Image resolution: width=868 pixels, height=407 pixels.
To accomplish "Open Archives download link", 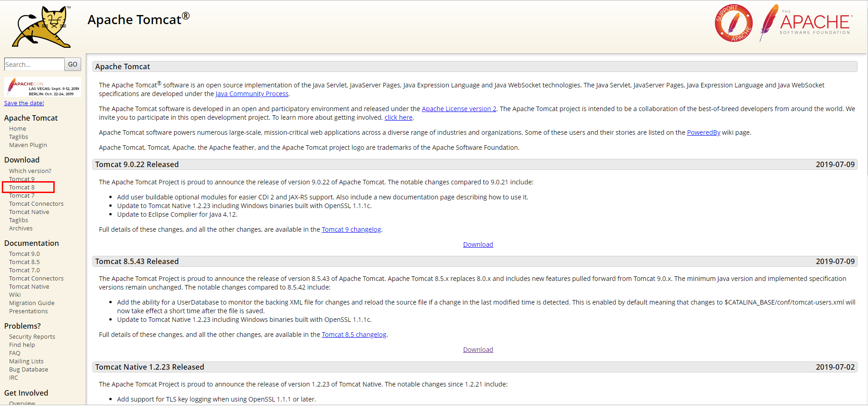I will [21, 229].
